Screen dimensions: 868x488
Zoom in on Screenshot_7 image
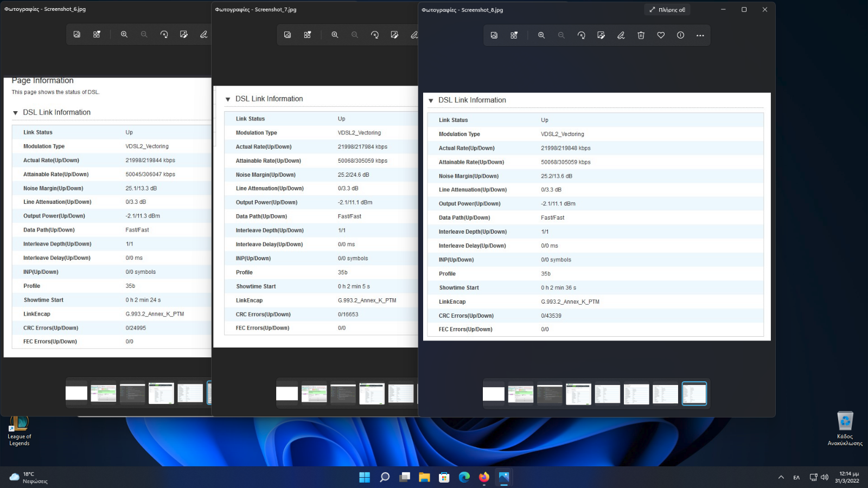335,35
